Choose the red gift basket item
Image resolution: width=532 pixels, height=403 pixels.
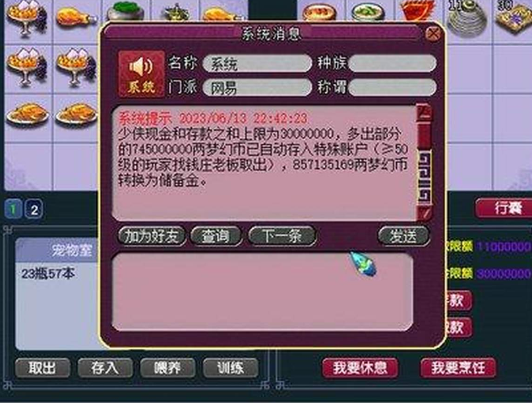417,10
